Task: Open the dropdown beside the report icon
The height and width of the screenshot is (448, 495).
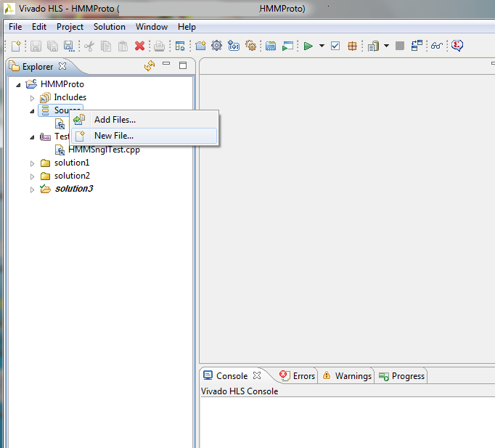Action: click(x=386, y=46)
